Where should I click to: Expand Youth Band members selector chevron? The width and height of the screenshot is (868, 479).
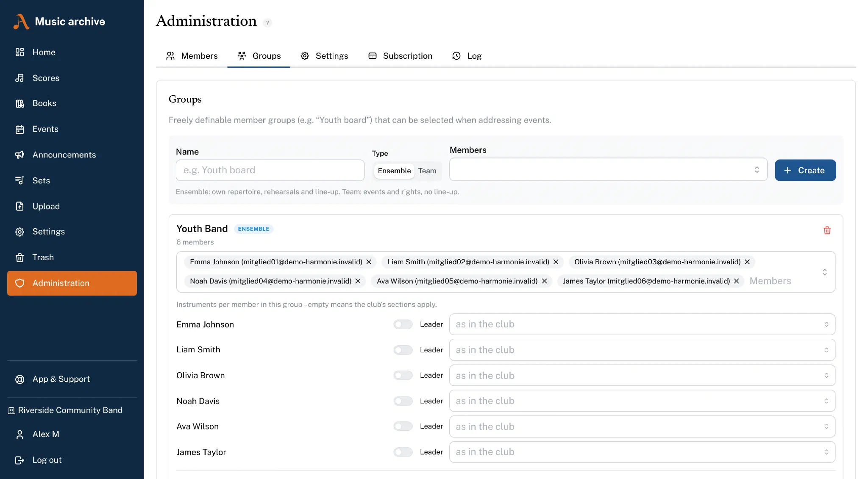pos(825,272)
